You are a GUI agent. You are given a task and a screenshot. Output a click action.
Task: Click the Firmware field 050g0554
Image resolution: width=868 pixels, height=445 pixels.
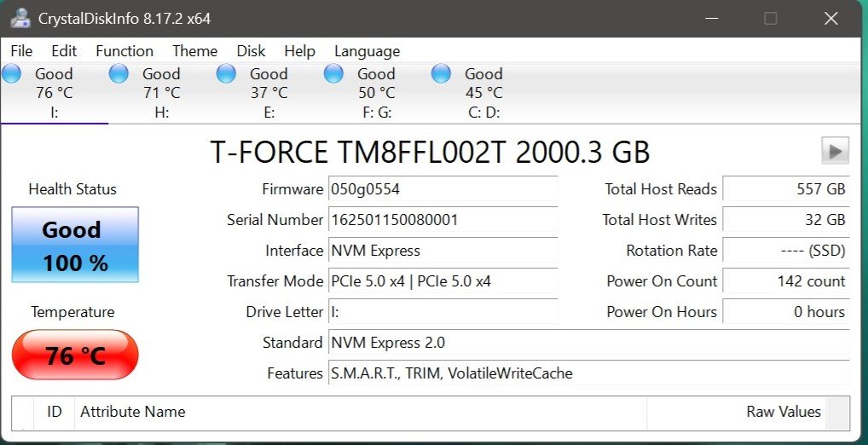[x=443, y=188]
